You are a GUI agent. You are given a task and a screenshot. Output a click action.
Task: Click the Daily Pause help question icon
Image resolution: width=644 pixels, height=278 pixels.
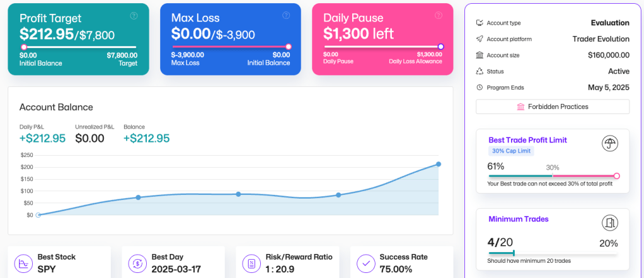point(438,16)
